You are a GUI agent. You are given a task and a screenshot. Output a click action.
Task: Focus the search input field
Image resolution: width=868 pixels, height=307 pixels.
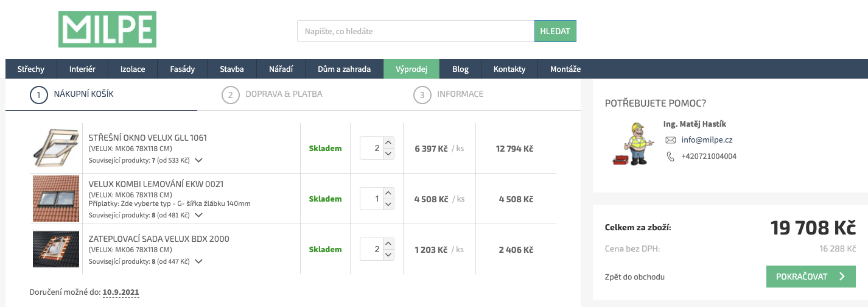click(416, 31)
